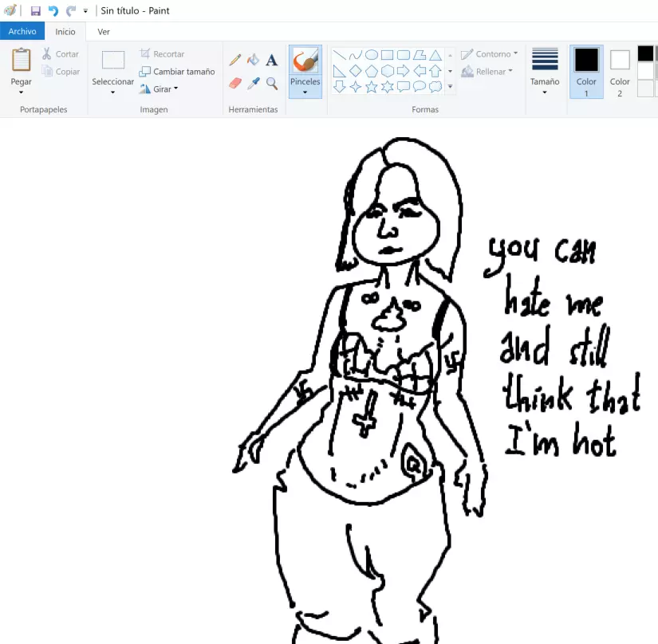Select the Magnifier zoom tool
The height and width of the screenshot is (644, 658).
271,84
